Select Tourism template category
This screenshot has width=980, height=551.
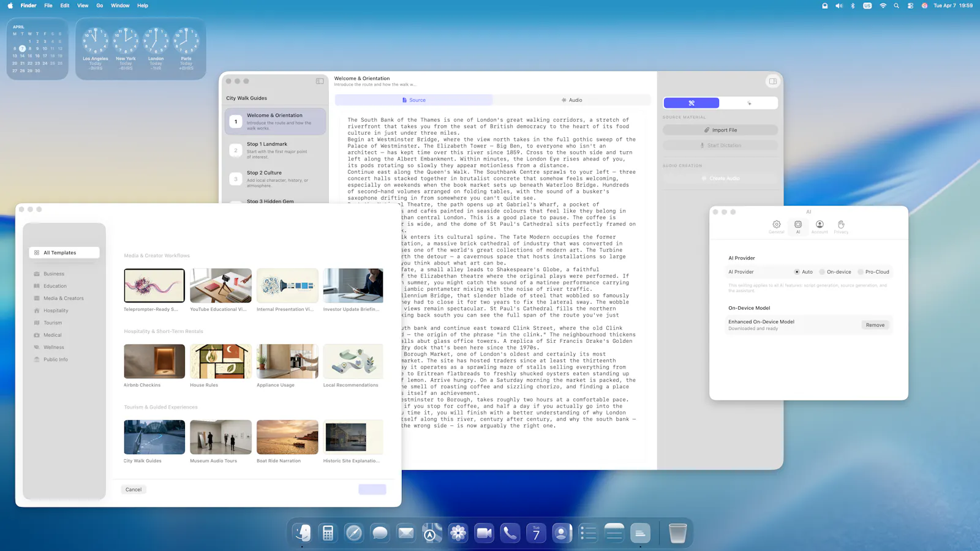pos(64,323)
